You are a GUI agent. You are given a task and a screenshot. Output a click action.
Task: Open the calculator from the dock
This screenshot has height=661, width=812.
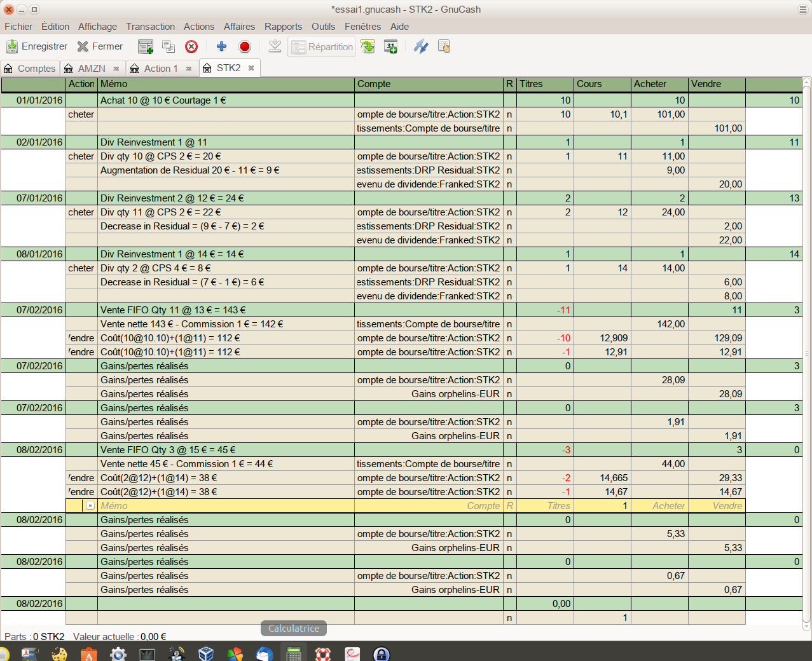tap(293, 653)
